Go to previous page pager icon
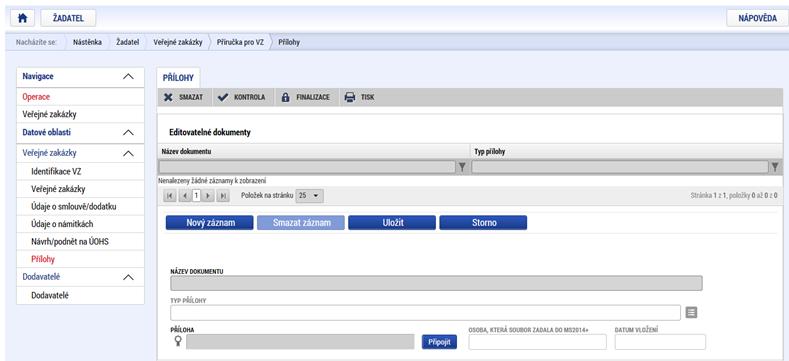The image size is (789, 361). 185,196
